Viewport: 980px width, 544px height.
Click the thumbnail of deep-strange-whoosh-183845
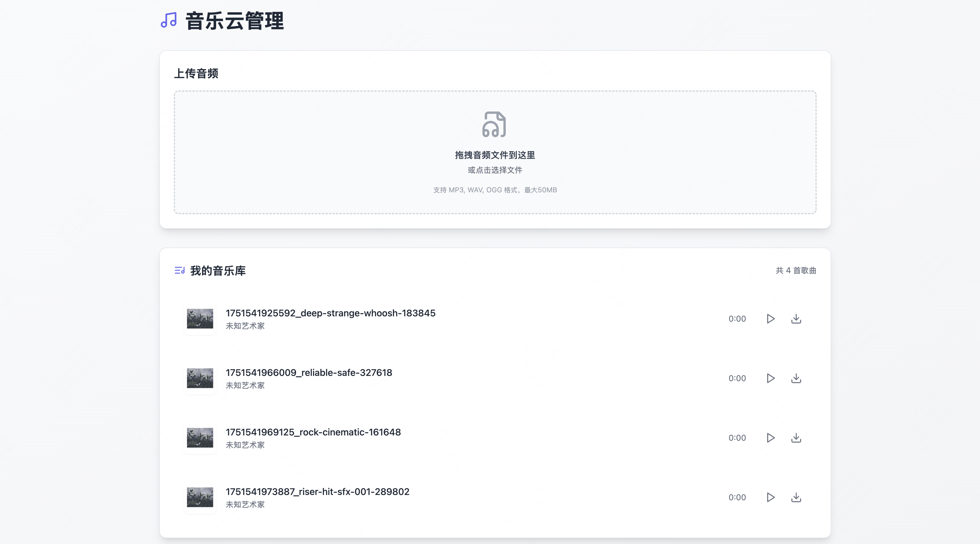pyautogui.click(x=200, y=319)
